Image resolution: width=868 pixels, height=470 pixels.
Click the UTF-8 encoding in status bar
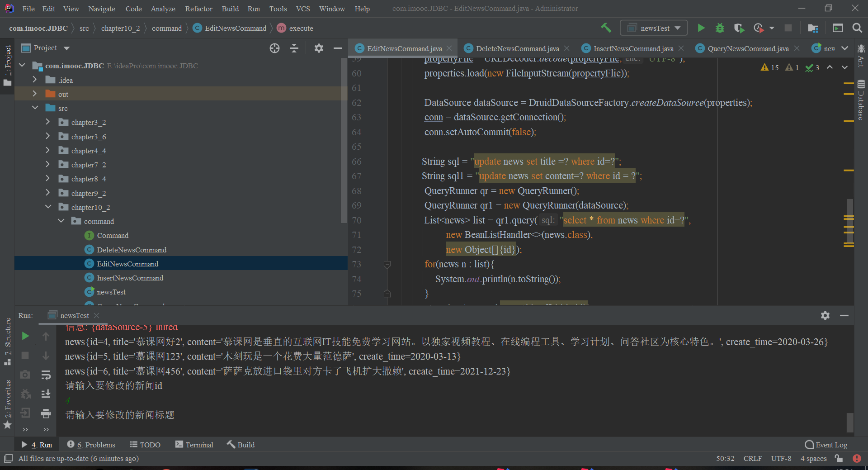pos(781,458)
